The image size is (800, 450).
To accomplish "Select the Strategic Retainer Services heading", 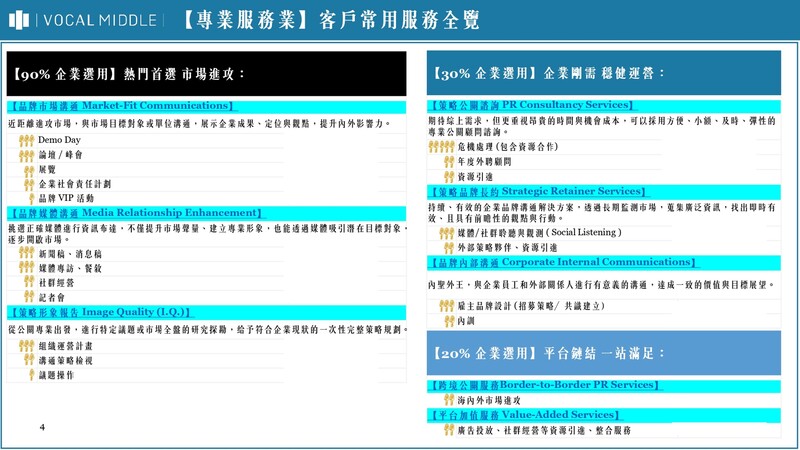I will click(538, 191).
